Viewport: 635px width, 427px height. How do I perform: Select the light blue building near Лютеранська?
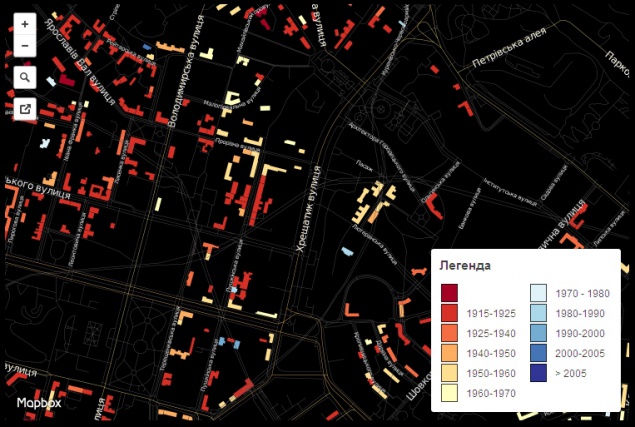(x=347, y=252)
